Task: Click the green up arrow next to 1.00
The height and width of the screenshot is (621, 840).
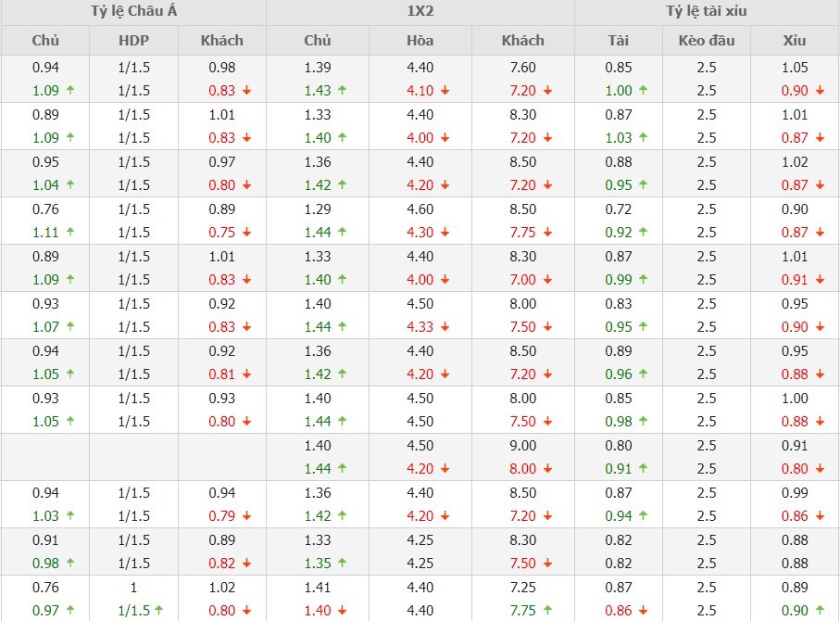Action: coord(643,91)
